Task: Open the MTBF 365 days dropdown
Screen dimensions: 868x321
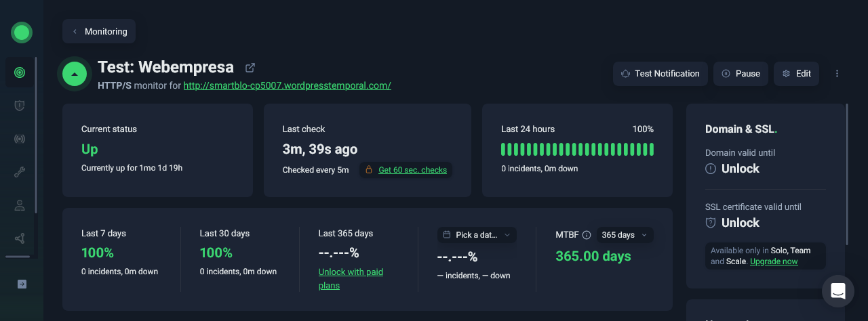Action: coord(625,235)
